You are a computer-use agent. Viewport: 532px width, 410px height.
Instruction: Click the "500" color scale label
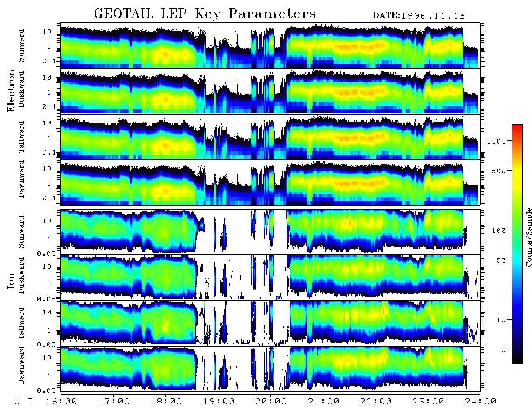498,171
